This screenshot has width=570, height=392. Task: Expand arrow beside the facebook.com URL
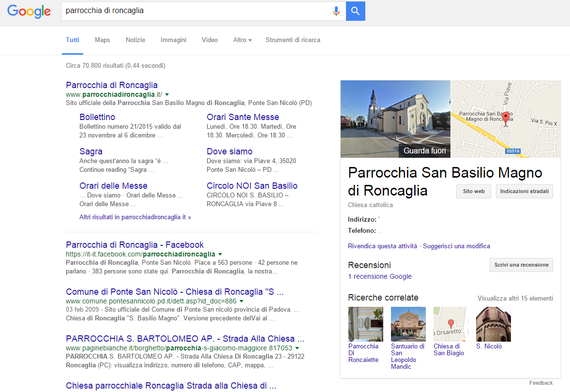pyautogui.click(x=220, y=254)
